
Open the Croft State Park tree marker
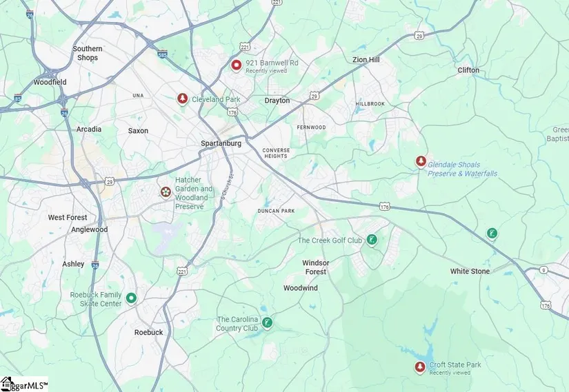point(420,367)
